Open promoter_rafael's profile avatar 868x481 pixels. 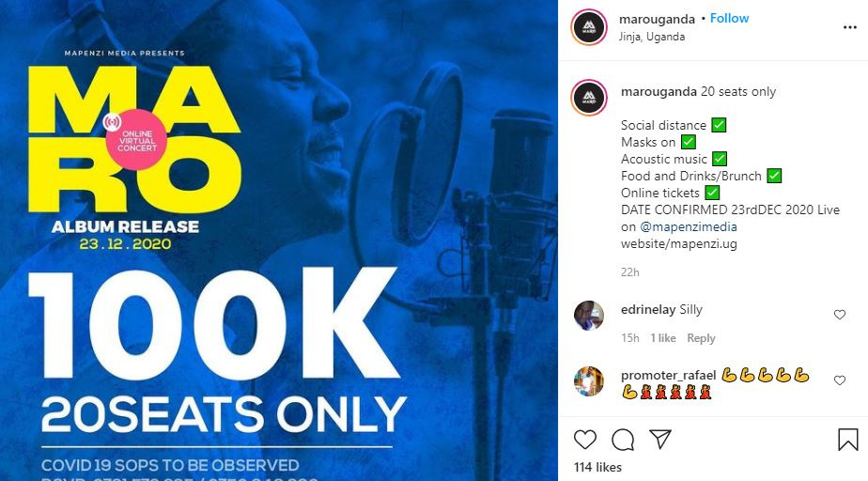coord(589,381)
